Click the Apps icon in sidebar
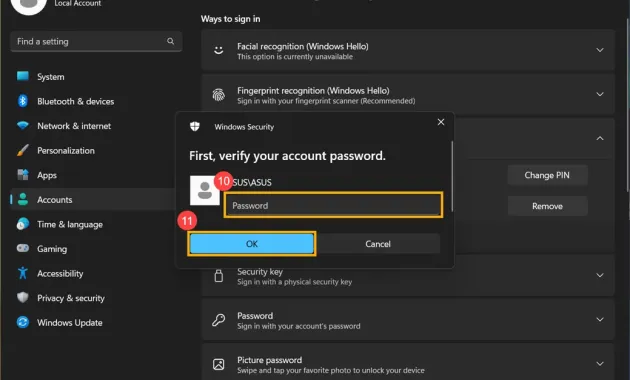 [x=23, y=175]
